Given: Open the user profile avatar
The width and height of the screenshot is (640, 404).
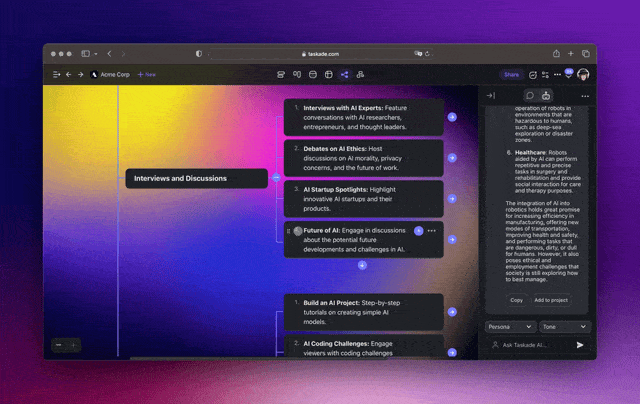Looking at the screenshot, I should [x=583, y=75].
